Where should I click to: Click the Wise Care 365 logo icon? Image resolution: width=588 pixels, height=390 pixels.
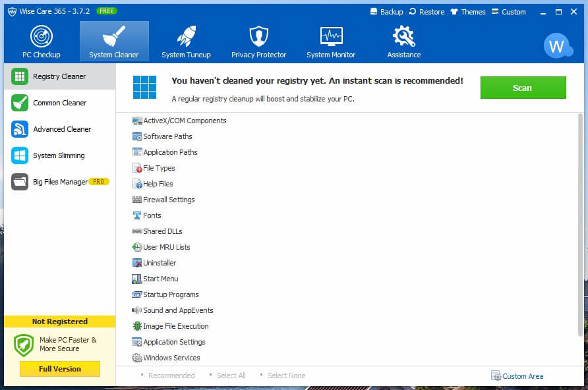12,12
